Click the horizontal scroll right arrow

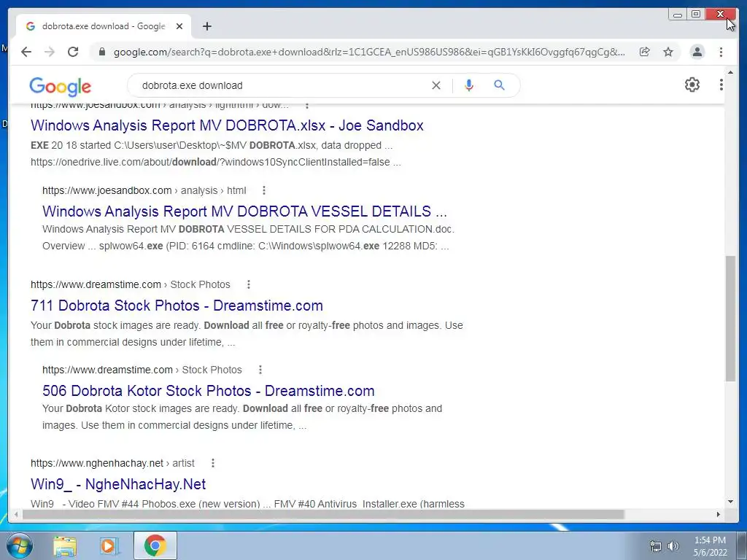click(x=719, y=514)
